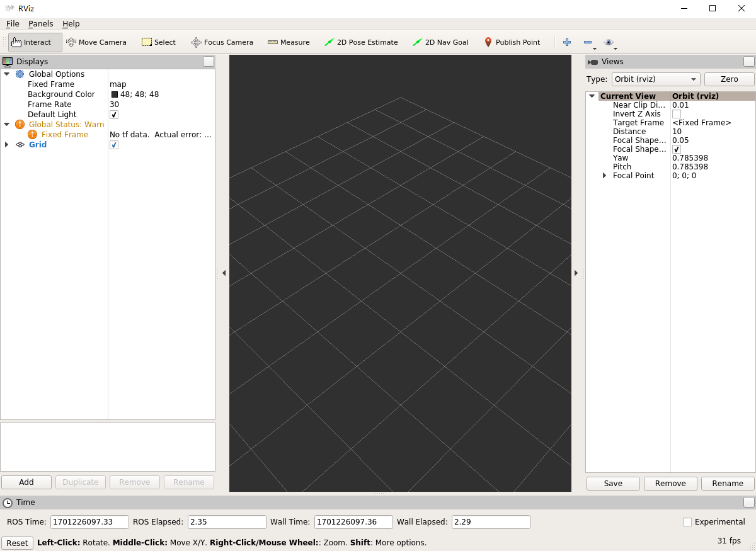Select the Interact tool

click(x=35, y=42)
